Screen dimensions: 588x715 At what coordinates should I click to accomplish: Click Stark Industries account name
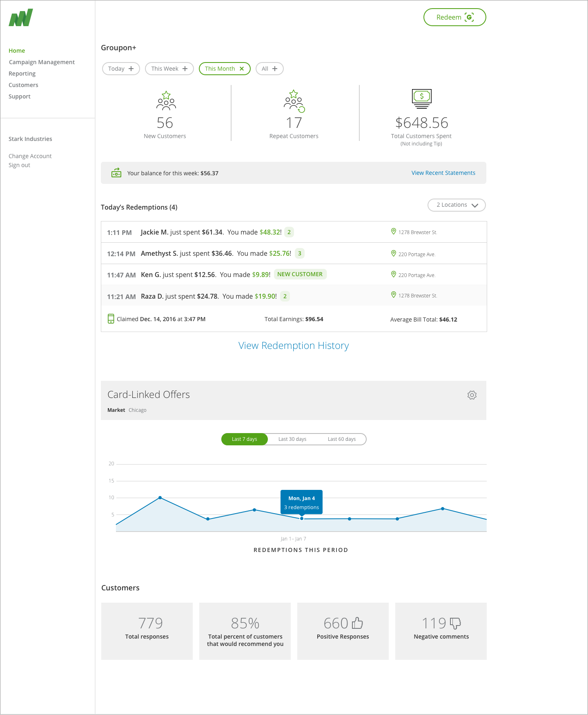tap(30, 139)
